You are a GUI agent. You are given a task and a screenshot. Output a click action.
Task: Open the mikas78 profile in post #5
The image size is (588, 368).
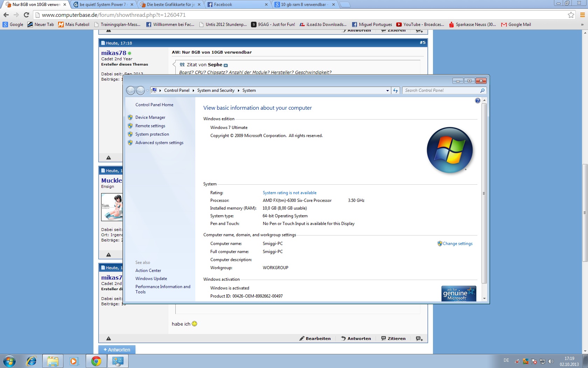click(x=114, y=53)
